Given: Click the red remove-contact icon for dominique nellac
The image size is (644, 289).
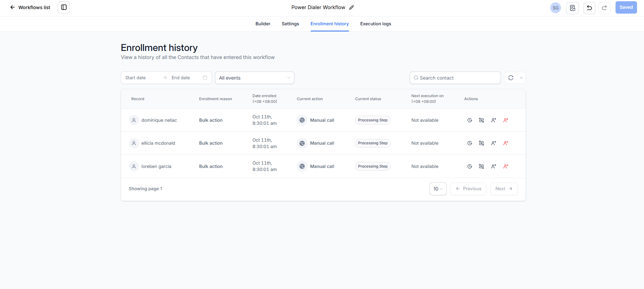Looking at the screenshot, I should [506, 120].
